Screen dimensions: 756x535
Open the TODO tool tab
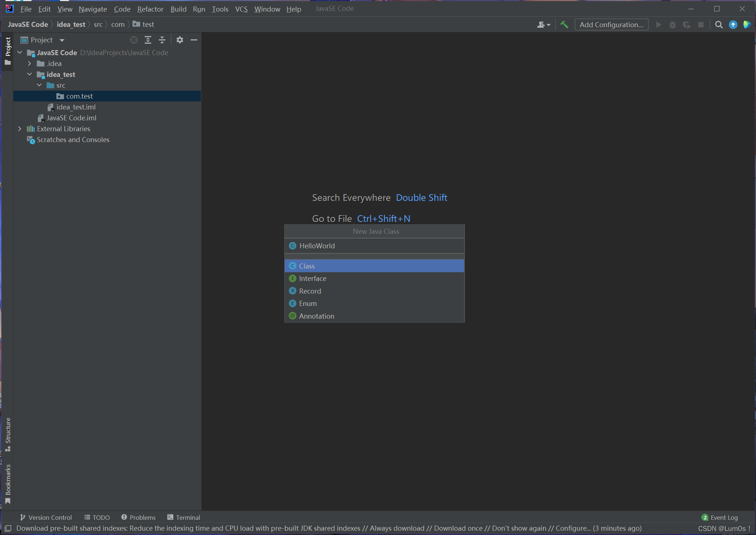coord(97,518)
